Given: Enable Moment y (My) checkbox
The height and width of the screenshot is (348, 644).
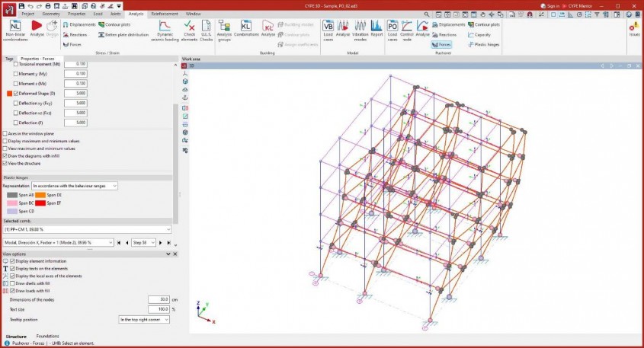Looking at the screenshot, I should (16, 74).
